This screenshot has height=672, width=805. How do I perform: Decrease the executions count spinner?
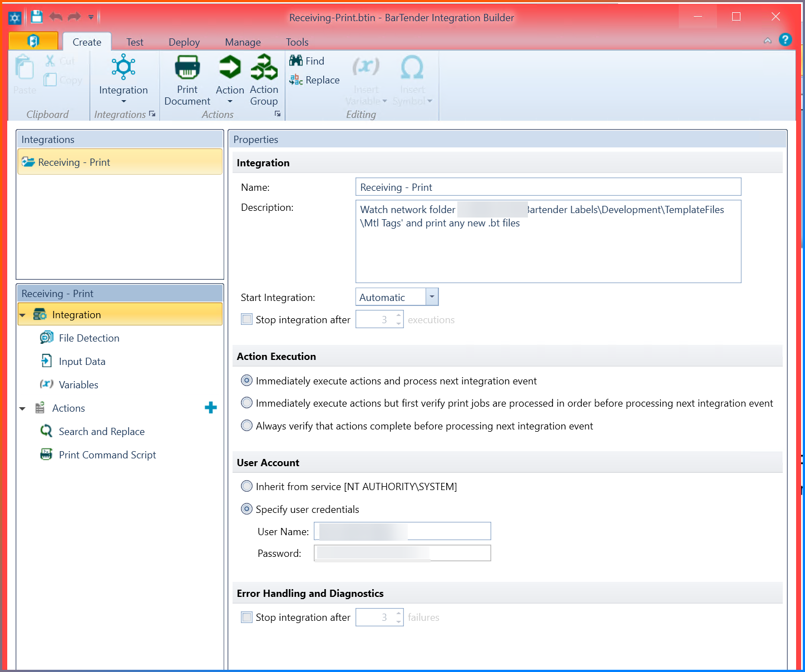398,324
